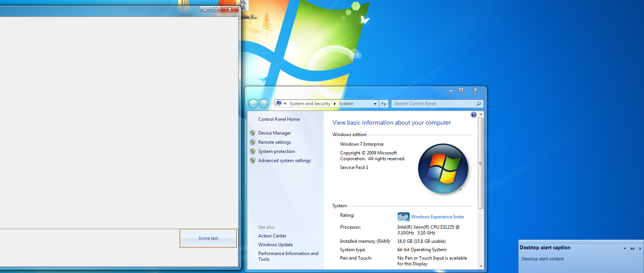Click the System and Security breadcrumb
Screen dimensions: 644x273
(310, 104)
